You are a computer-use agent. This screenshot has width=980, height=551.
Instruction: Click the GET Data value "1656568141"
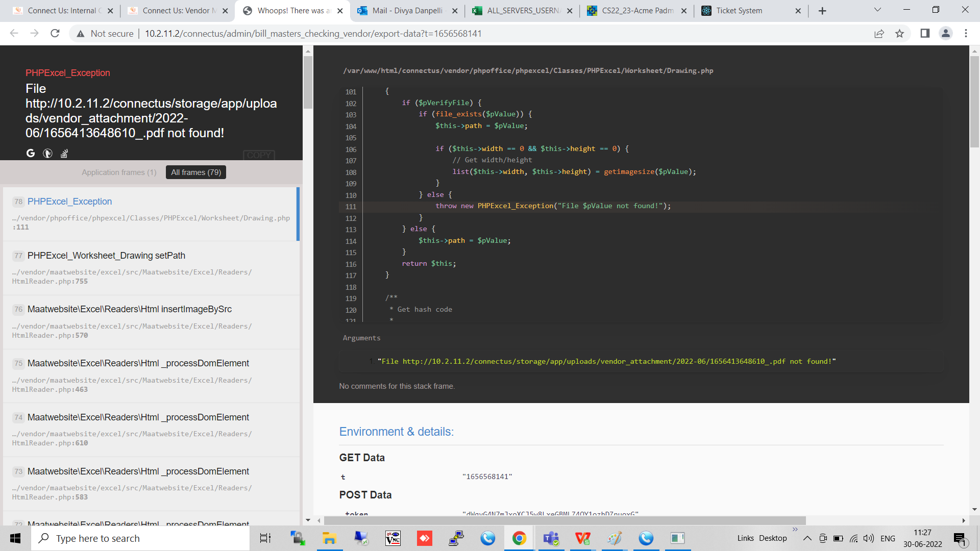487,477
